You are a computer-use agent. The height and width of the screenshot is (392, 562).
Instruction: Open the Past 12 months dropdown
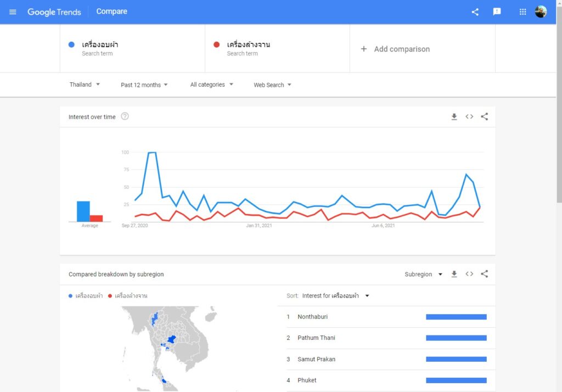click(144, 85)
